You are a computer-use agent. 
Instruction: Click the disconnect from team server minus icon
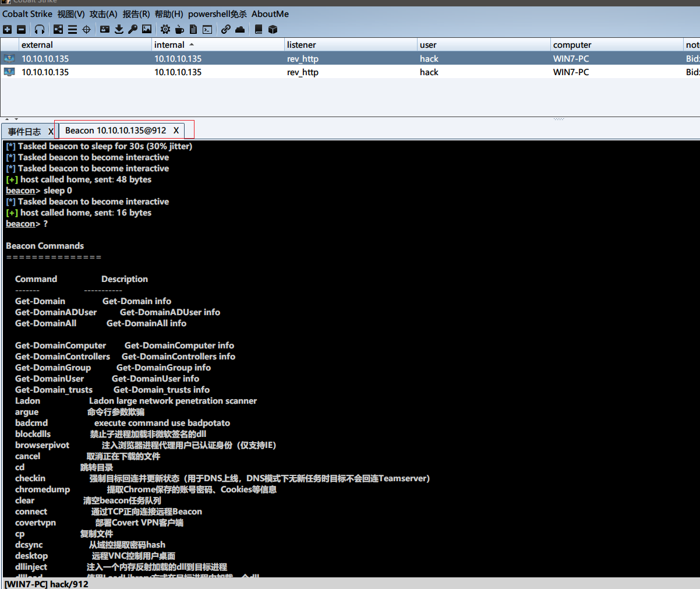[x=22, y=29]
